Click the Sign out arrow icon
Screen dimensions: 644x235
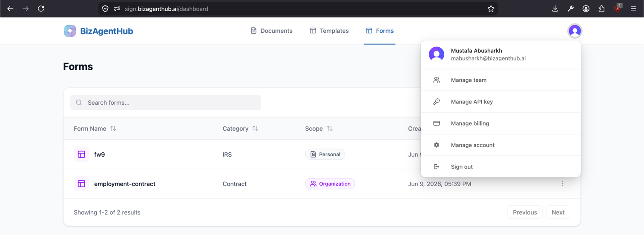(437, 167)
